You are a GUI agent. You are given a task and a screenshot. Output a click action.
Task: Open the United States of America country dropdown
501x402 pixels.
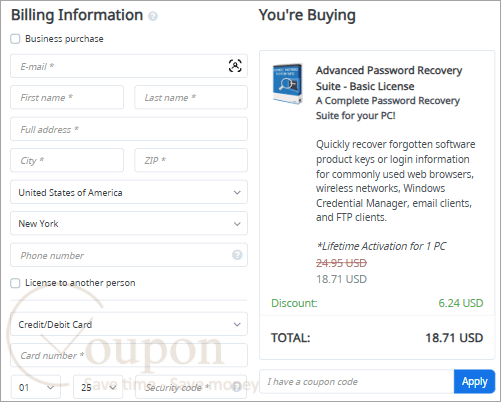coord(129,192)
